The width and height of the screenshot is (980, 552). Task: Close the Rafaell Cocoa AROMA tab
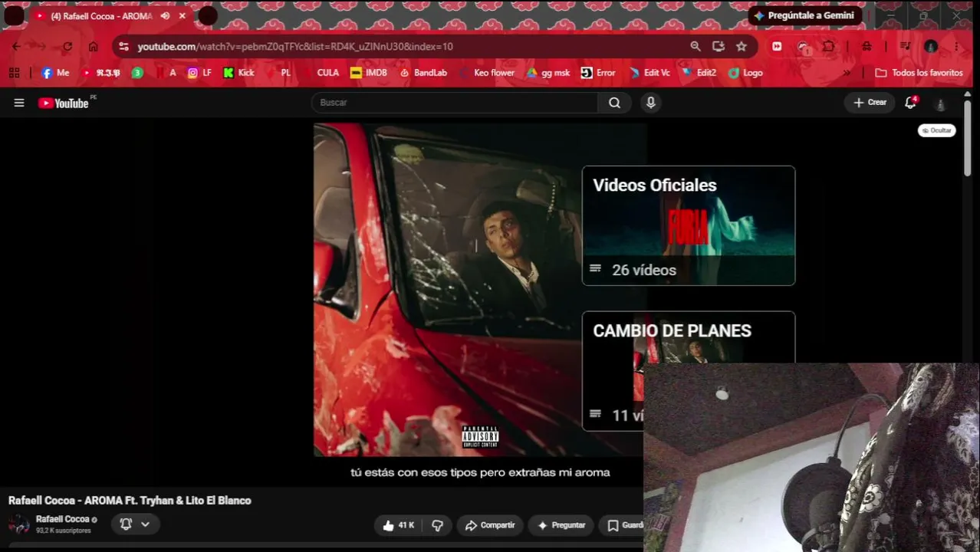182,16
